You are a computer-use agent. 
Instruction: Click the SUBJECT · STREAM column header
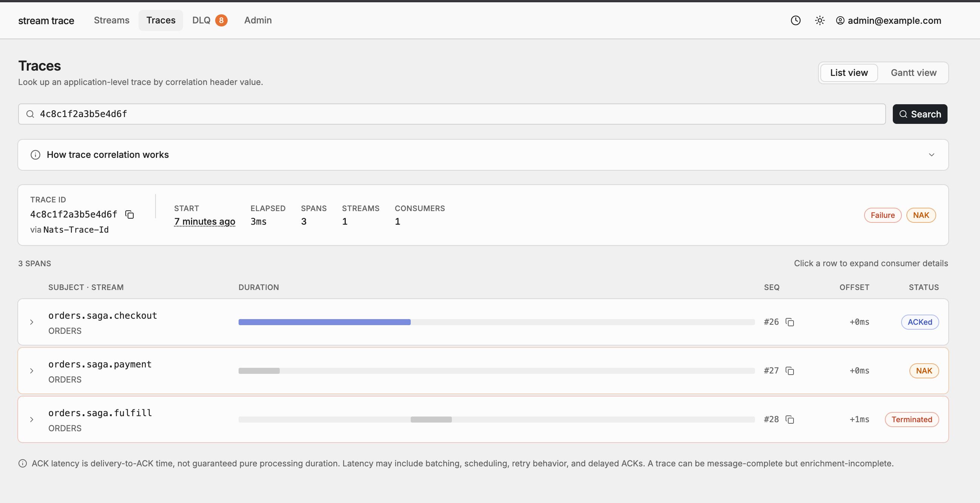coord(86,288)
